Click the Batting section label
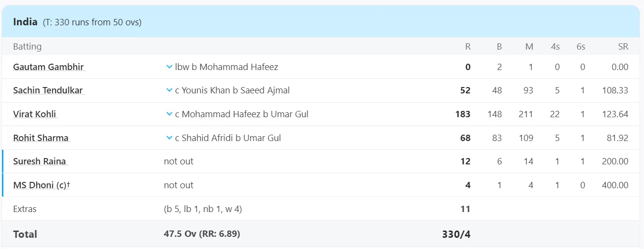This screenshot has width=644, height=249. (x=27, y=47)
